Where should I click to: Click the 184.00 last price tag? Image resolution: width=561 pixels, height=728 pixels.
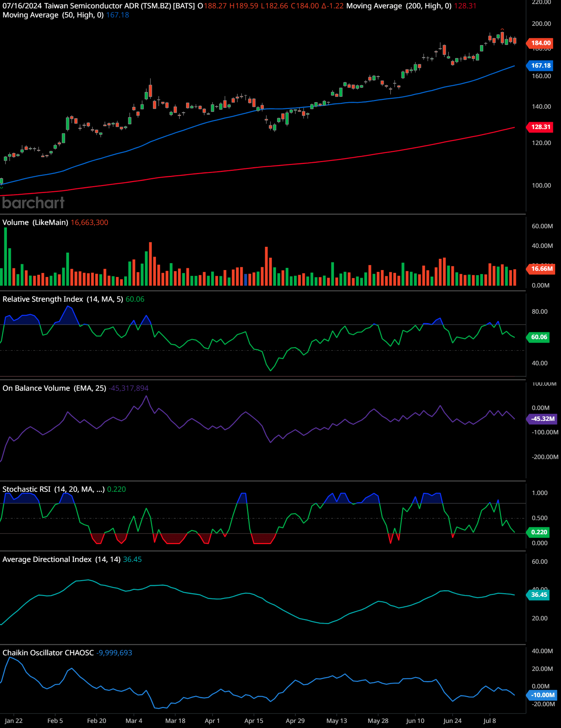pyautogui.click(x=540, y=43)
